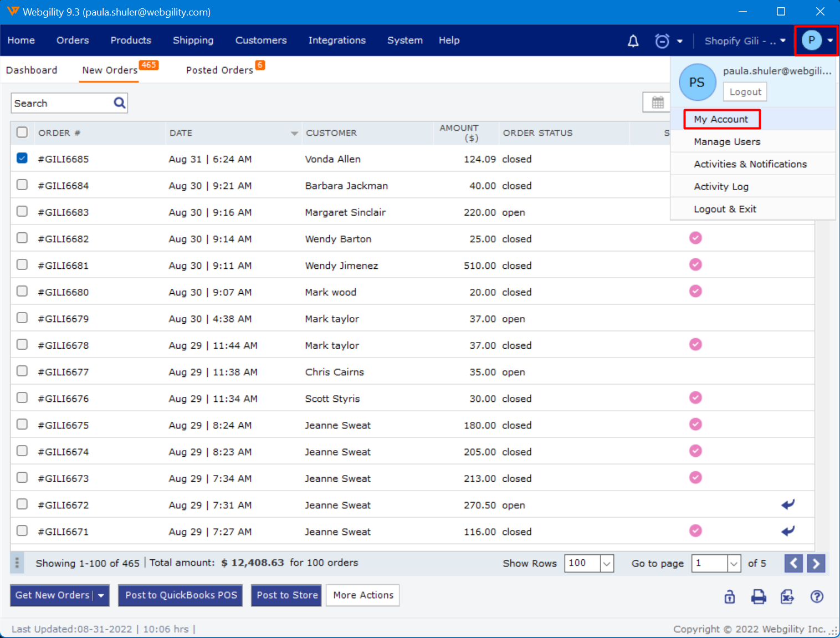
Task: Sort by the CUSTOMER column header
Action: click(x=331, y=133)
